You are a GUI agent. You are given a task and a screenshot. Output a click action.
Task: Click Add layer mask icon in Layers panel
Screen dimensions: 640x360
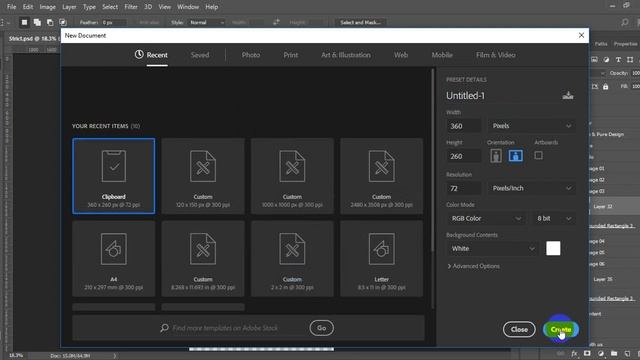(x=587, y=353)
